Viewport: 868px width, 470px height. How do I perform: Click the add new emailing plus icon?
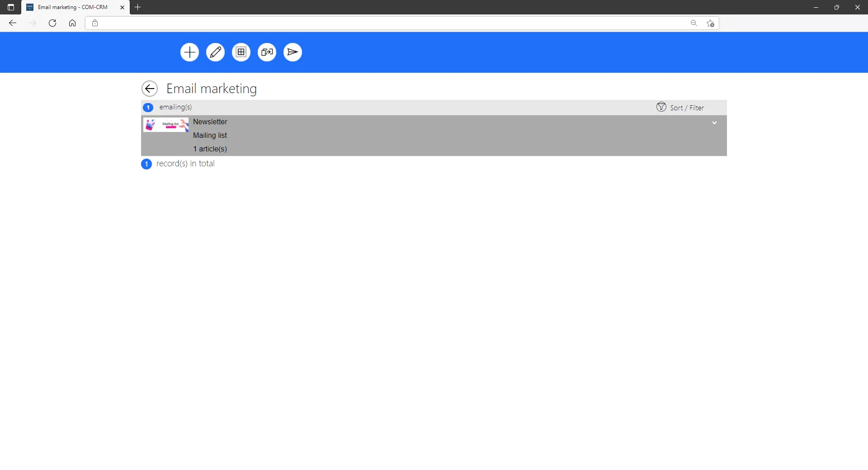pyautogui.click(x=189, y=52)
